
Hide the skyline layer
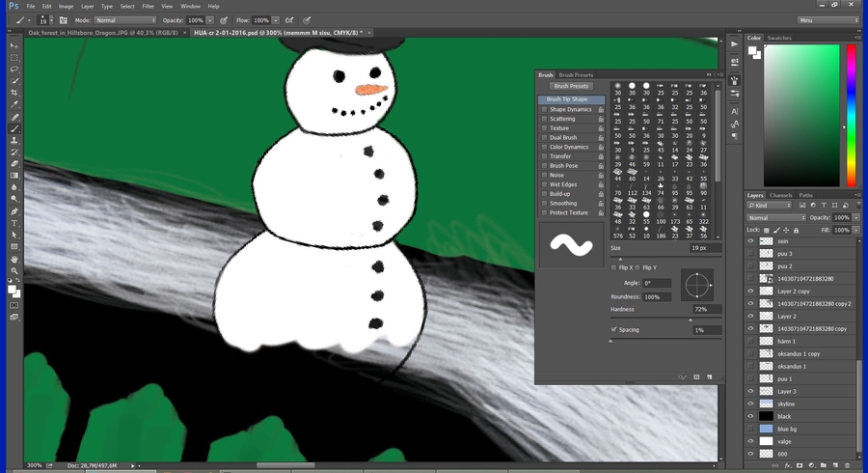750,403
